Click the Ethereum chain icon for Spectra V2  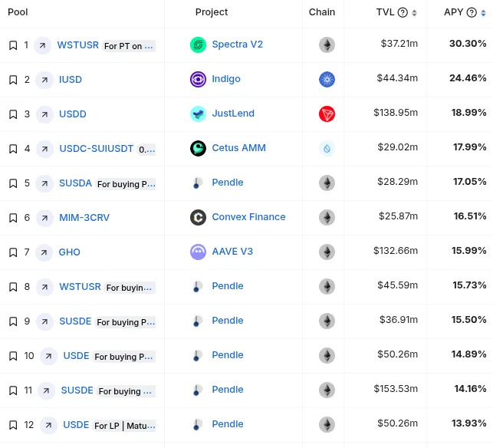coord(327,44)
